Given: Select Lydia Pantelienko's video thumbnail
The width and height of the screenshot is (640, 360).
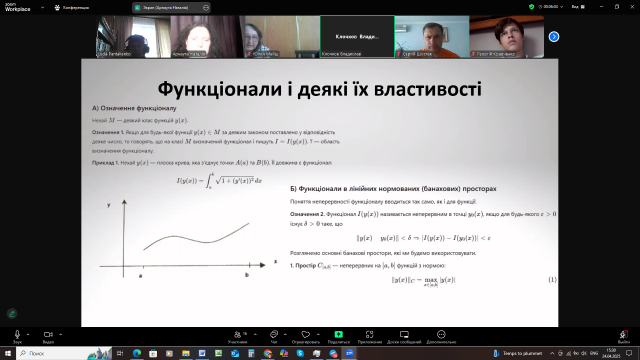Looking at the screenshot, I should (133, 37).
